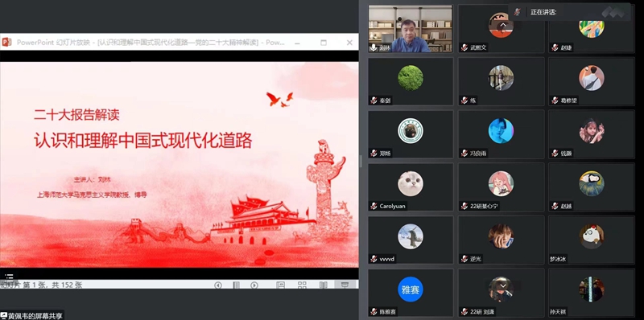Click the divider handle between slide and participants

361,162
